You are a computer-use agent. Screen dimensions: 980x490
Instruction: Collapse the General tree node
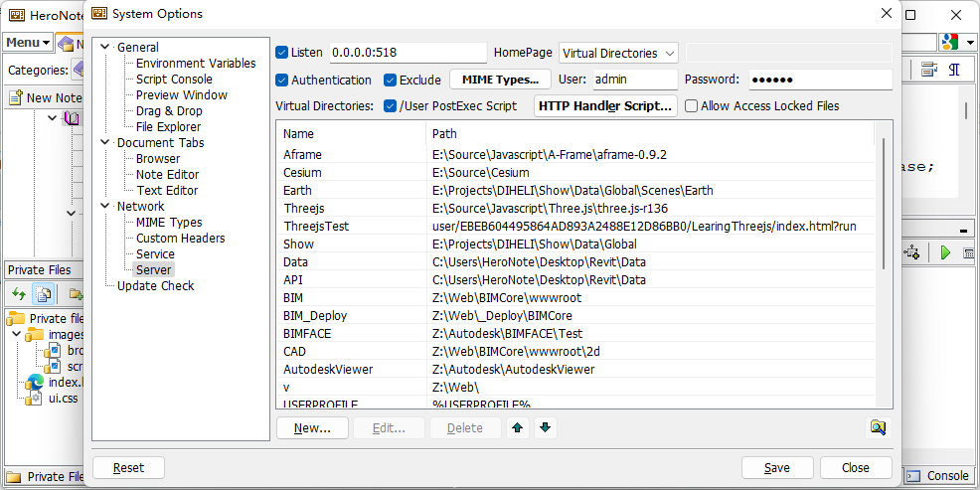[105, 48]
